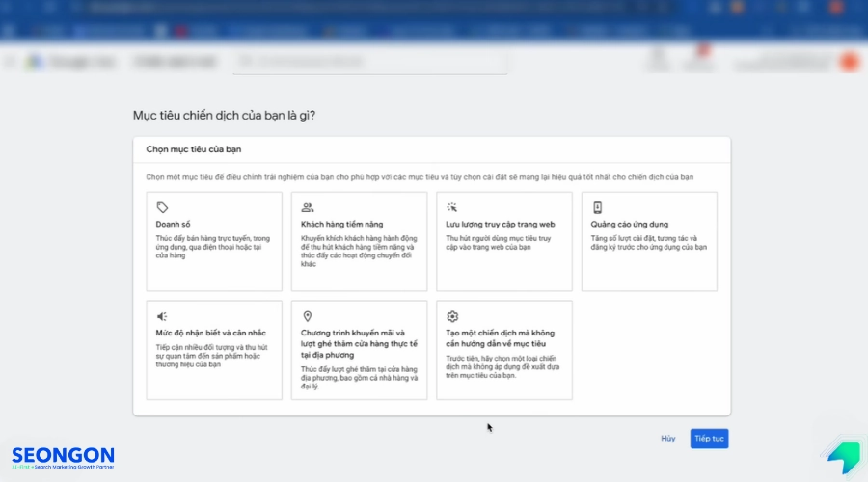
Task: Pick Tạo một chiến dịch không cần hướng dẫn title
Action: (x=500, y=338)
